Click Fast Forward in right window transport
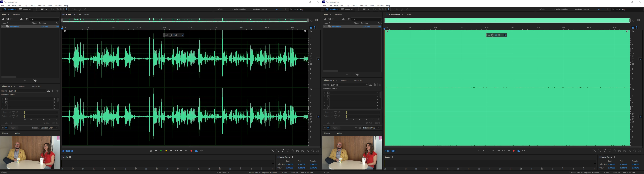 [x=503, y=151]
